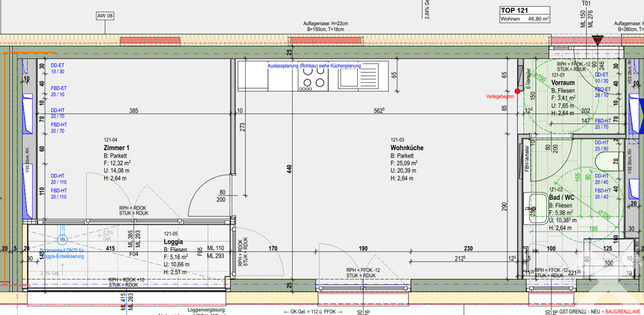Click the '415' Loggia width dimension
The image size is (644, 315).
(x=110, y=248)
